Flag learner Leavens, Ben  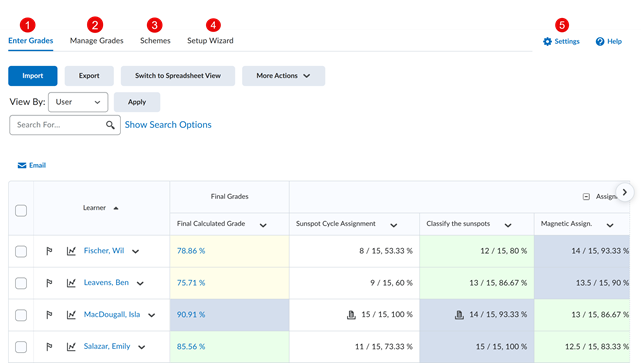(49, 282)
